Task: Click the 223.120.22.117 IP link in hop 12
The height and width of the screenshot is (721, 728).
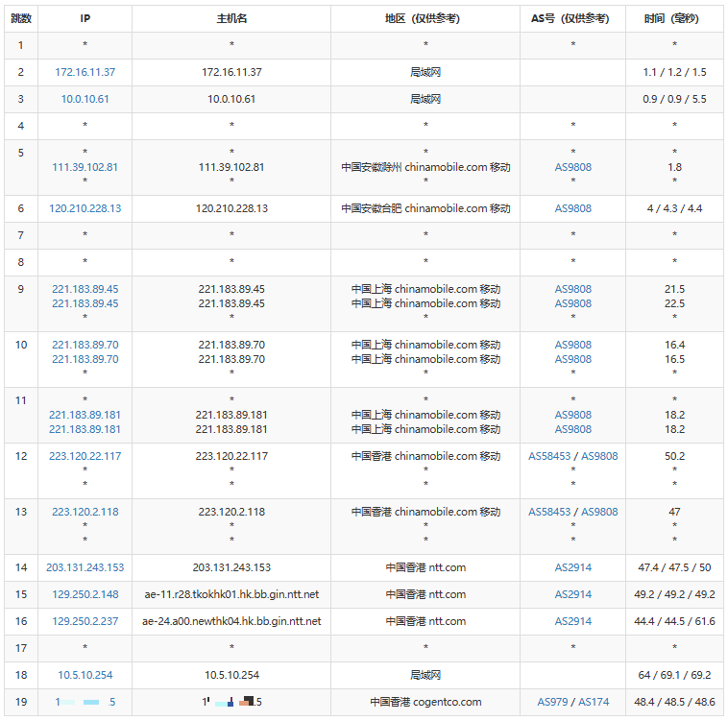Action: click(x=85, y=456)
